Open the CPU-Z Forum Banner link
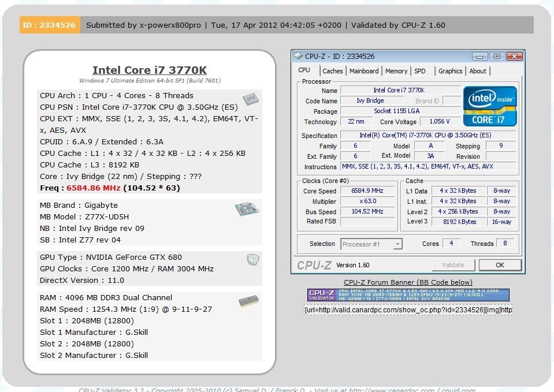 (408, 281)
